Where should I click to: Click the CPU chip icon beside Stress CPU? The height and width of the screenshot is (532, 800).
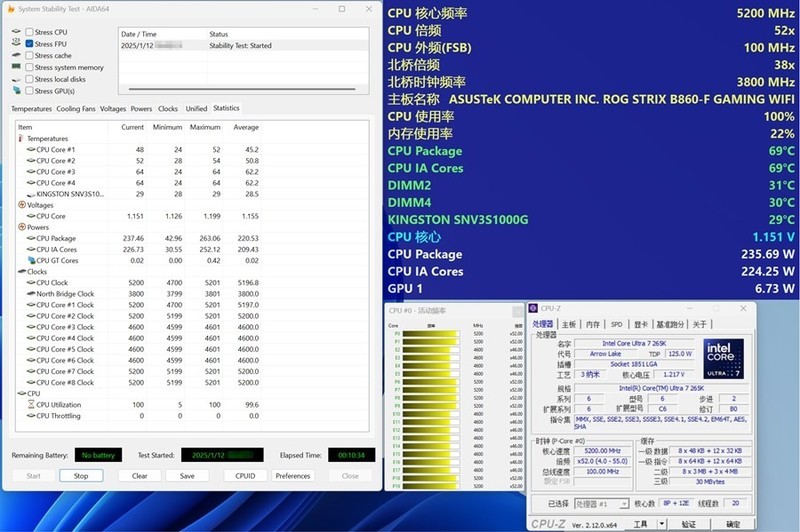point(16,32)
